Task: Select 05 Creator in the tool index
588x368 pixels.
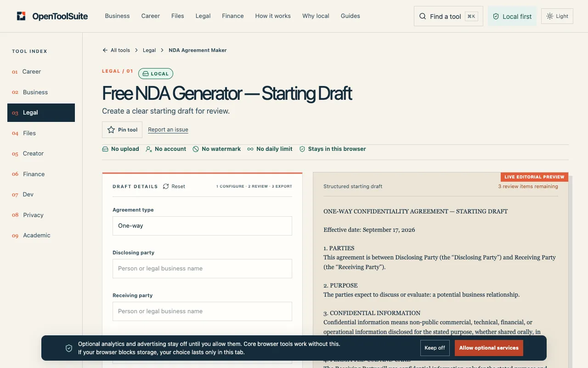Action: [41, 154]
